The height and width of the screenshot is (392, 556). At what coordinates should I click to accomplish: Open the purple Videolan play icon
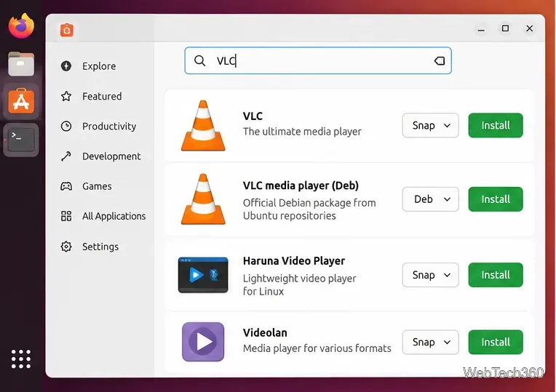[203, 342]
